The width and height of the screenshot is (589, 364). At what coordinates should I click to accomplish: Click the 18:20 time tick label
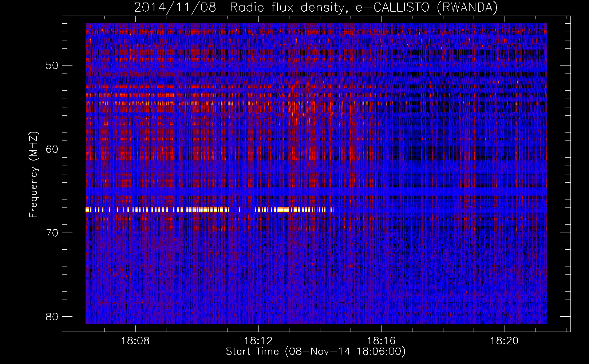point(505,341)
